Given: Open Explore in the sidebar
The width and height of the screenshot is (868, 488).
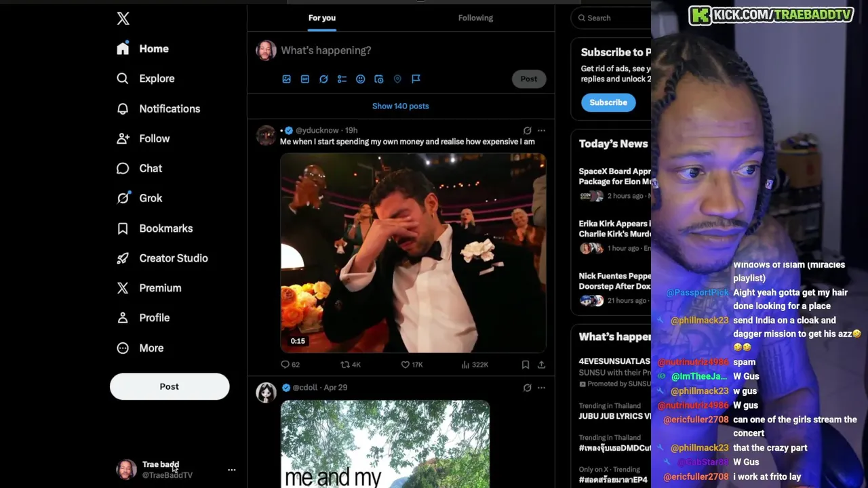Looking at the screenshot, I should [146, 79].
